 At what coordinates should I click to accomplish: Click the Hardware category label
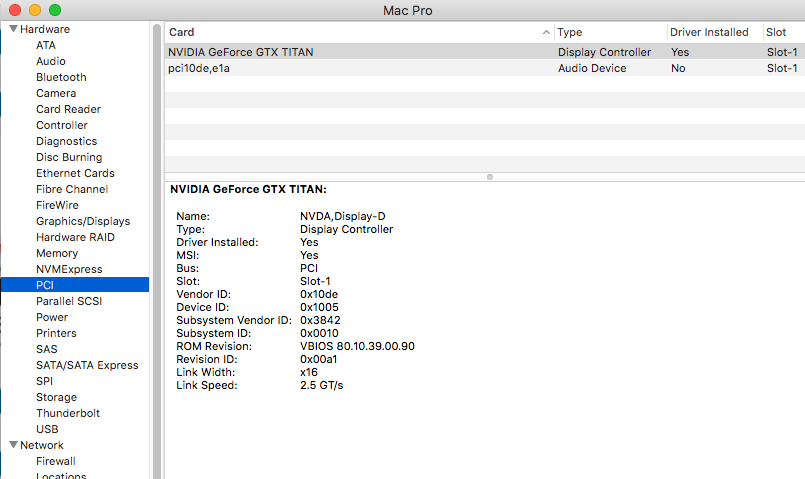point(45,29)
